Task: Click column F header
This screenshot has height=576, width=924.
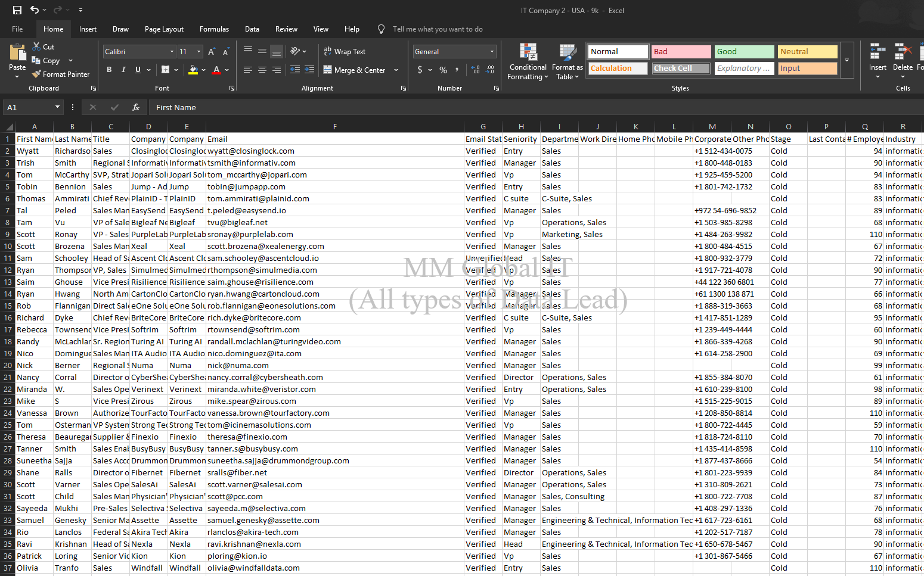Action: [x=335, y=126]
